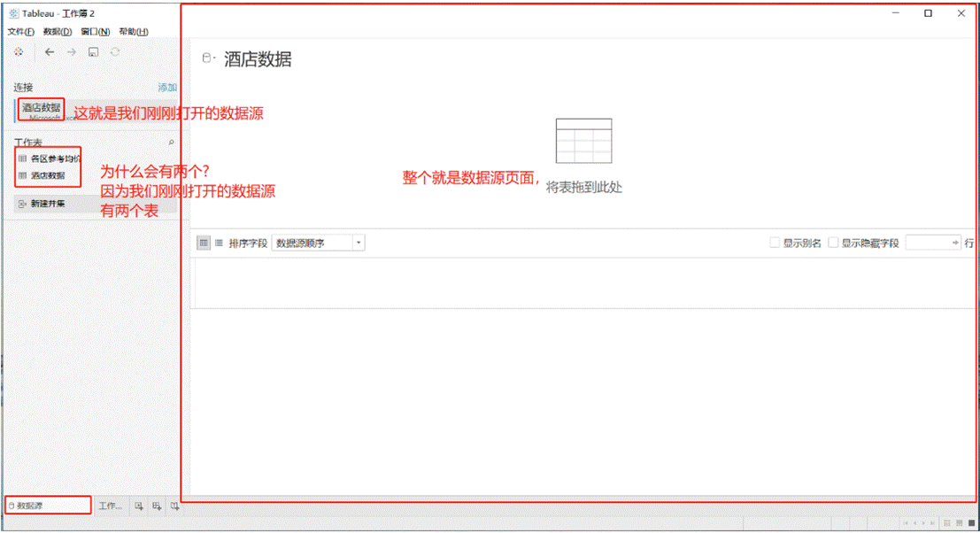Enable the 显示隐藏字段 checkbox
The height and width of the screenshot is (533, 980).
click(833, 243)
